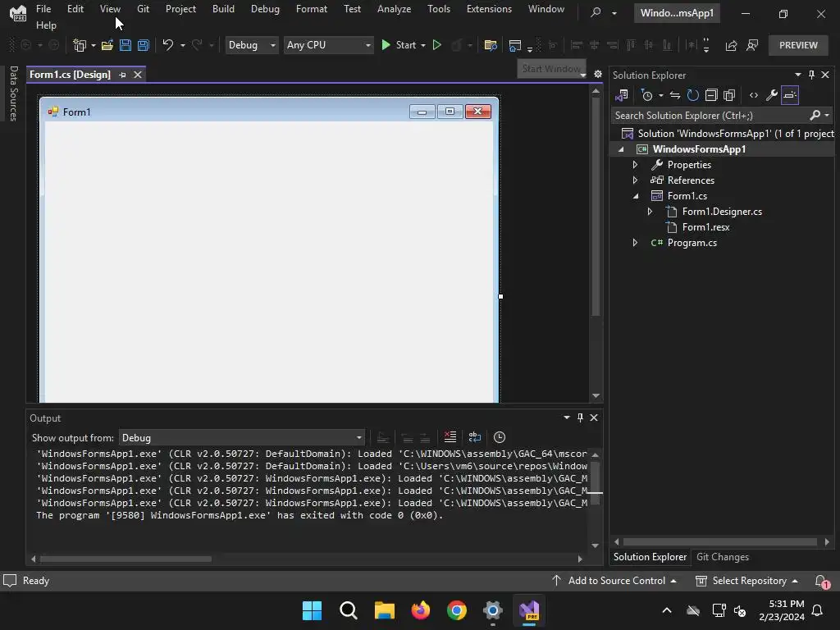Open Google Chrome from taskbar

pos(457,610)
